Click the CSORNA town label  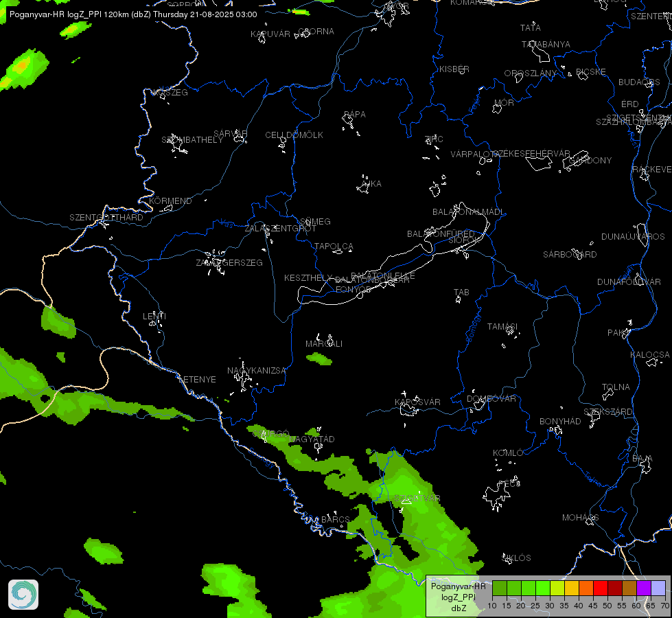[316, 32]
